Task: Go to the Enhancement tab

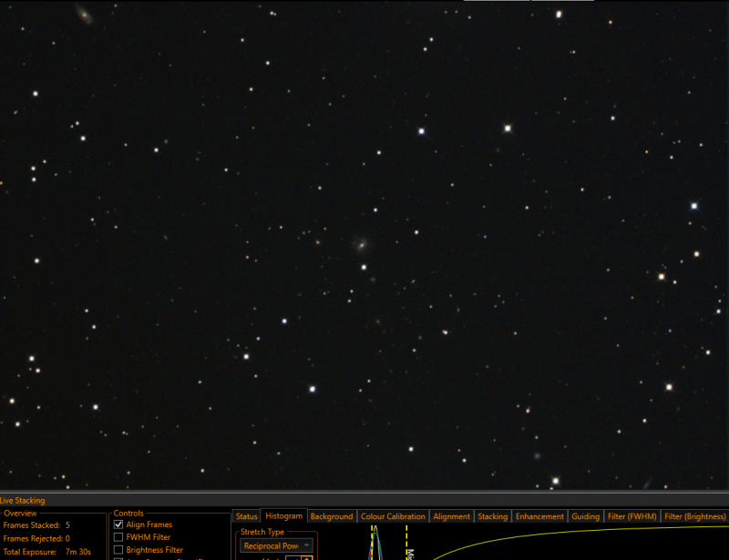Action: (539, 516)
